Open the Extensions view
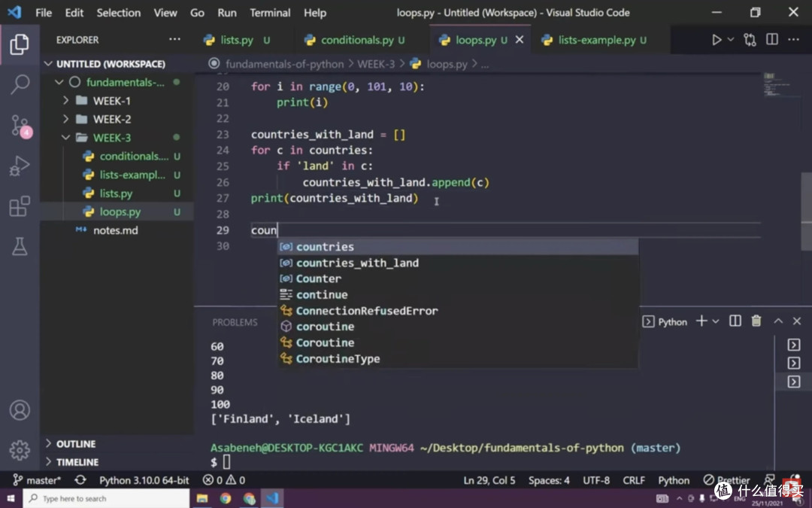 click(20, 206)
